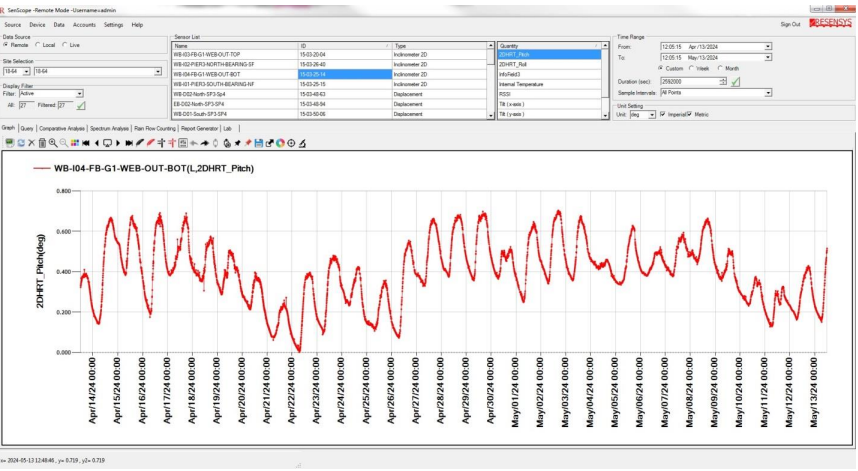Image resolution: width=858 pixels, height=471 pixels.
Task: Click the circular target icon in toolbar
Action: click(291, 143)
